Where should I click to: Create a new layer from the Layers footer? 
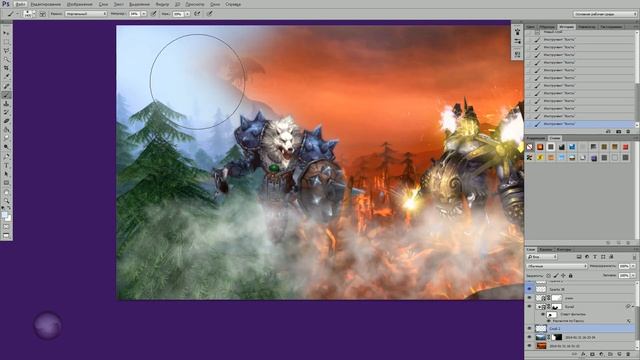(619, 354)
